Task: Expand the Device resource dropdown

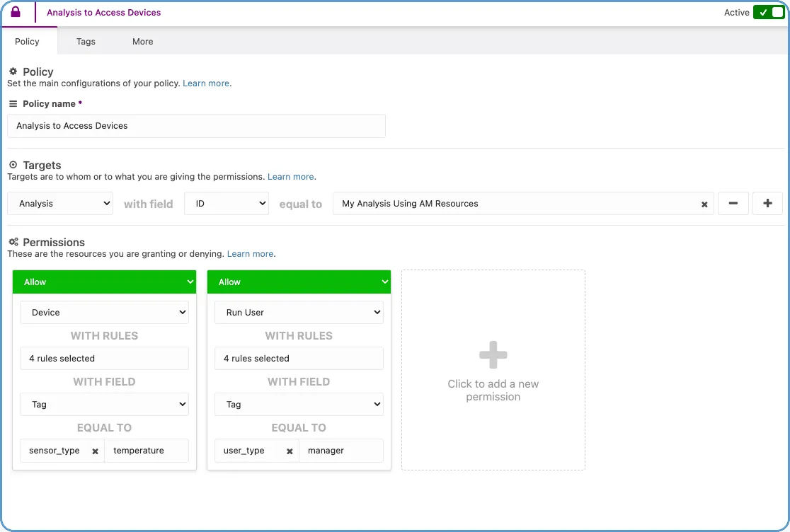Action: click(104, 313)
